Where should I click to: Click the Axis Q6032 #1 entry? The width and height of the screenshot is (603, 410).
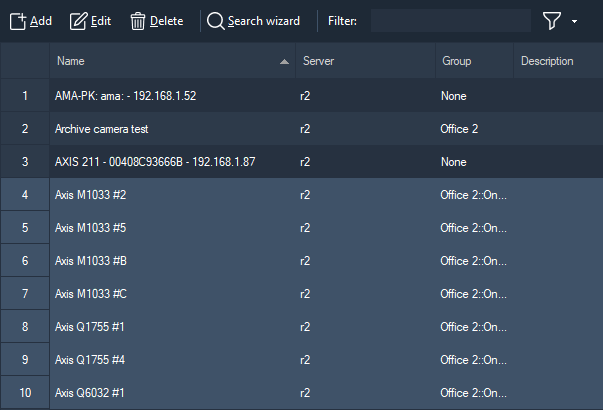click(x=90, y=392)
